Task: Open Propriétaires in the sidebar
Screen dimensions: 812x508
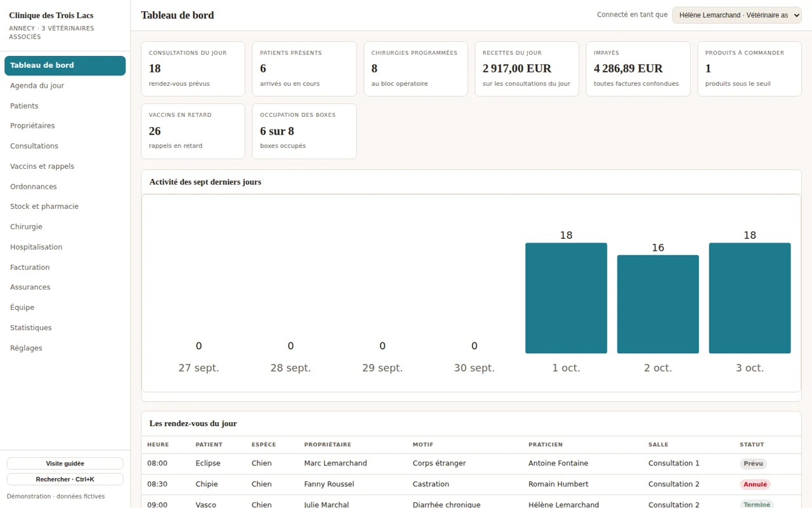Action: click(x=65, y=126)
